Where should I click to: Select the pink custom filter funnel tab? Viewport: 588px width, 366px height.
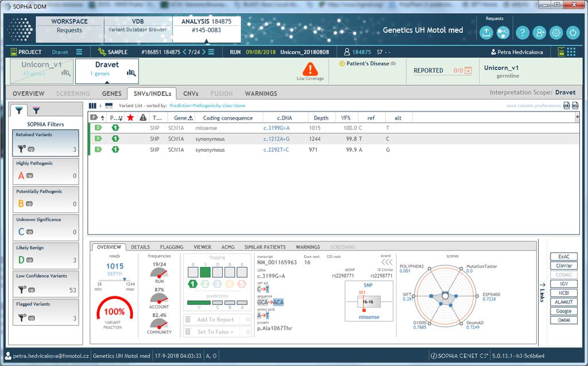click(x=36, y=110)
